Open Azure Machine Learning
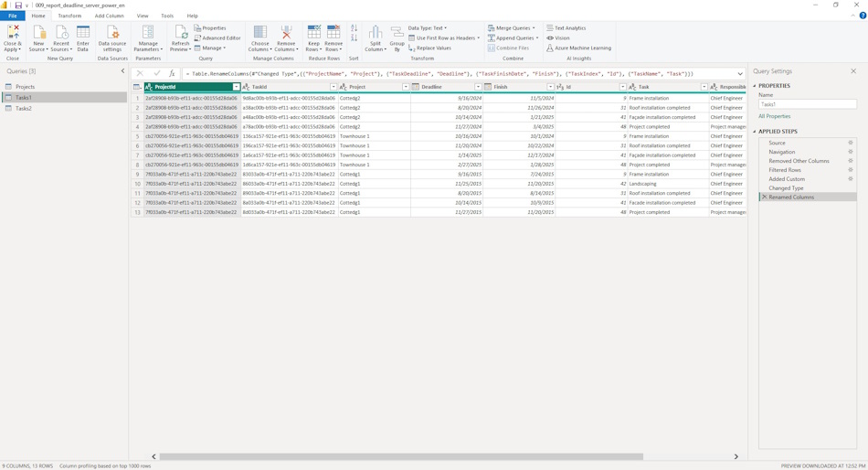This screenshot has width=868, height=470. tap(578, 48)
